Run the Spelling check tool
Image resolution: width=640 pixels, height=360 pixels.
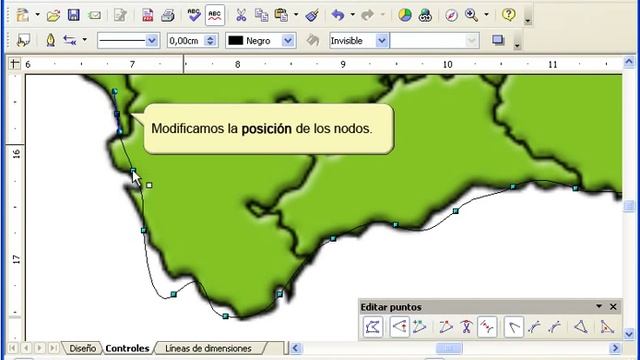(x=194, y=16)
